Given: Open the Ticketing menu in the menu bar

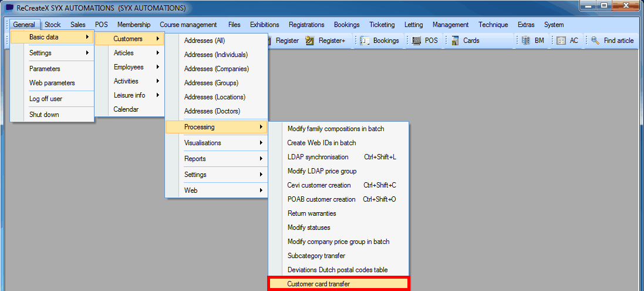Looking at the screenshot, I should (x=382, y=25).
